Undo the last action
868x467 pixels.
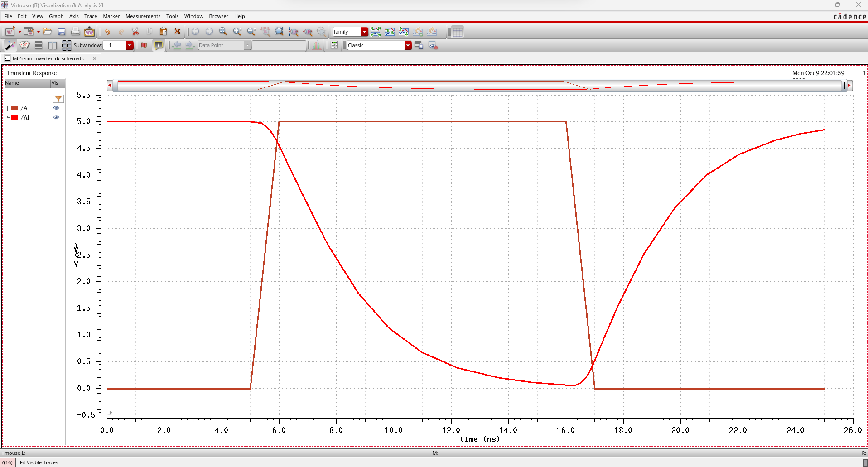point(107,32)
